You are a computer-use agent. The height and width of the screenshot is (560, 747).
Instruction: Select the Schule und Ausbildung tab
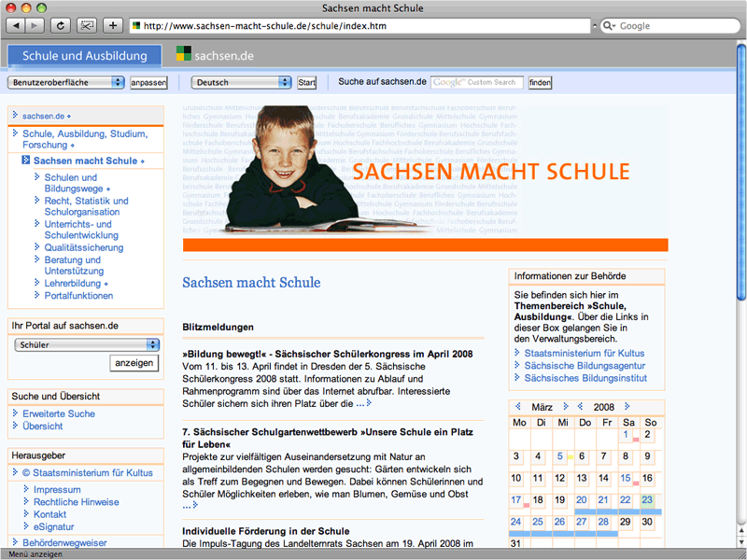pyautogui.click(x=85, y=56)
